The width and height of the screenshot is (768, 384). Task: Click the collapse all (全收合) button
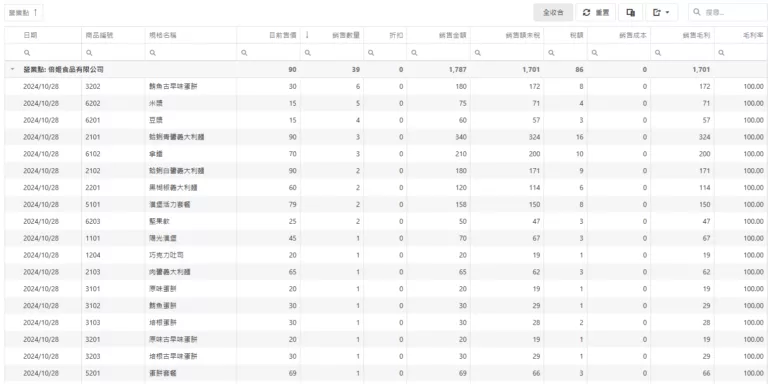[x=553, y=13]
